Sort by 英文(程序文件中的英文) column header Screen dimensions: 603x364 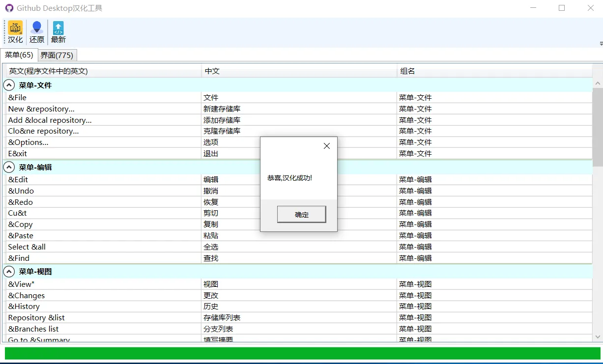tap(104, 71)
